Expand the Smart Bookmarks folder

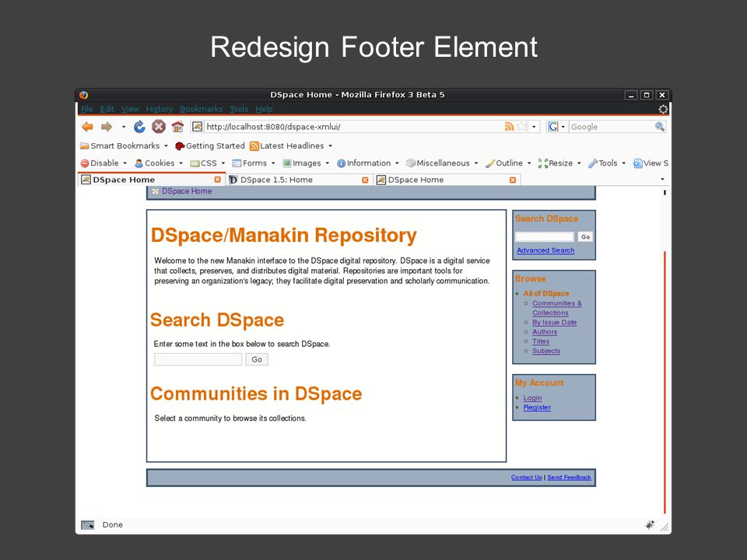124,145
